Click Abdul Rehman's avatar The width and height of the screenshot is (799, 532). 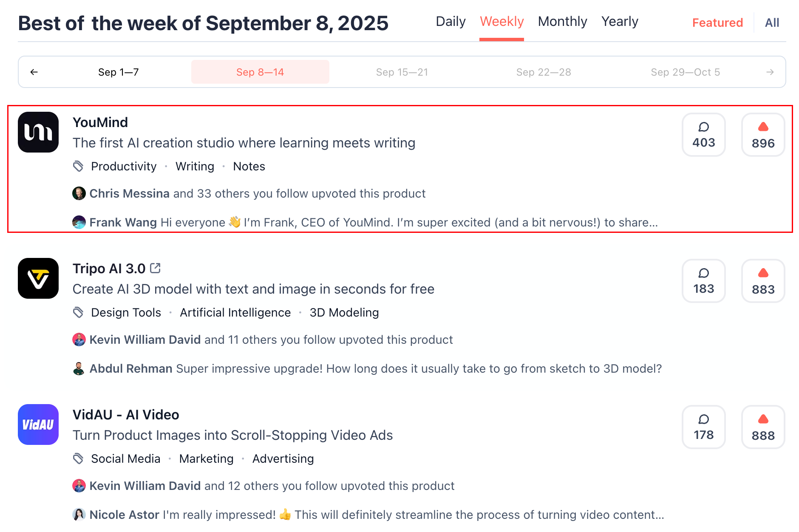(79, 368)
